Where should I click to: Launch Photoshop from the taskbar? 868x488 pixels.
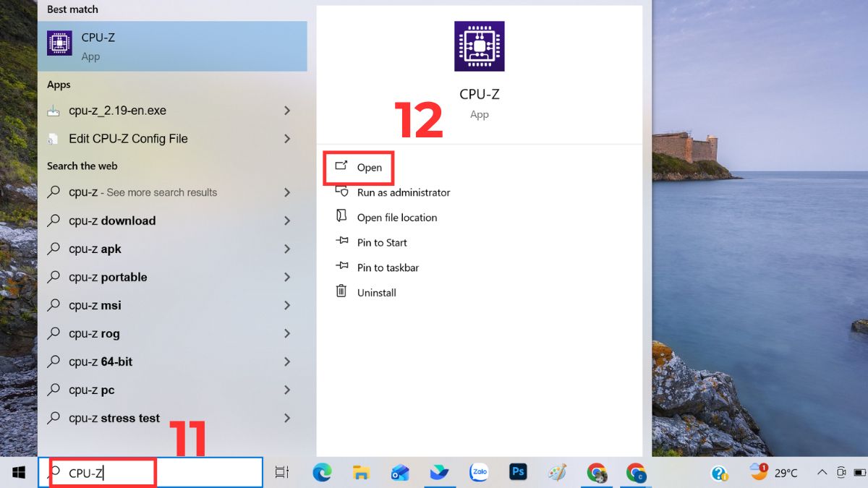click(517, 472)
